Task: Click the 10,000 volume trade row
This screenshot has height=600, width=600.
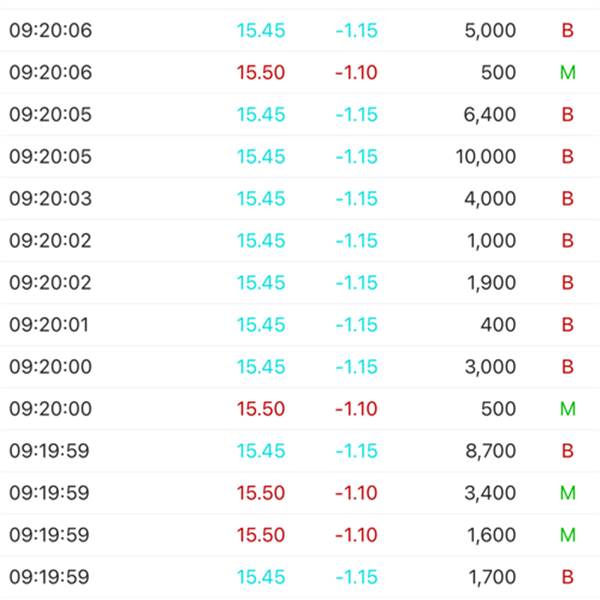Action: point(300,157)
